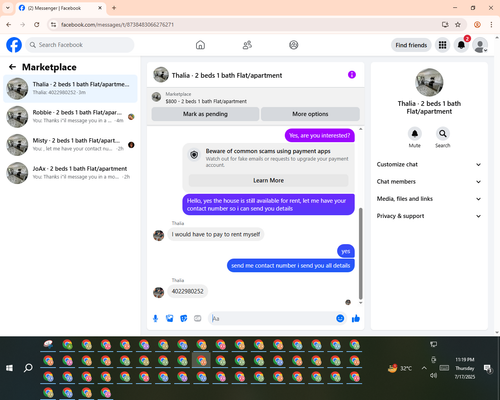This screenshot has height=400, width=500.
Task: Click Learn More on scam warning
Action: 268,180
